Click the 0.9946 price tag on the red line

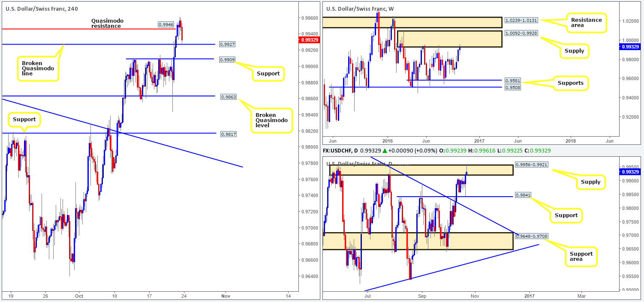[x=166, y=25]
